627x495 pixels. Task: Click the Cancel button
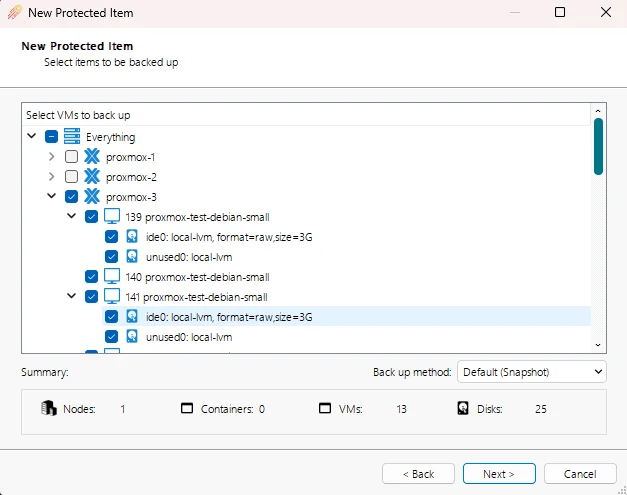[x=580, y=474]
